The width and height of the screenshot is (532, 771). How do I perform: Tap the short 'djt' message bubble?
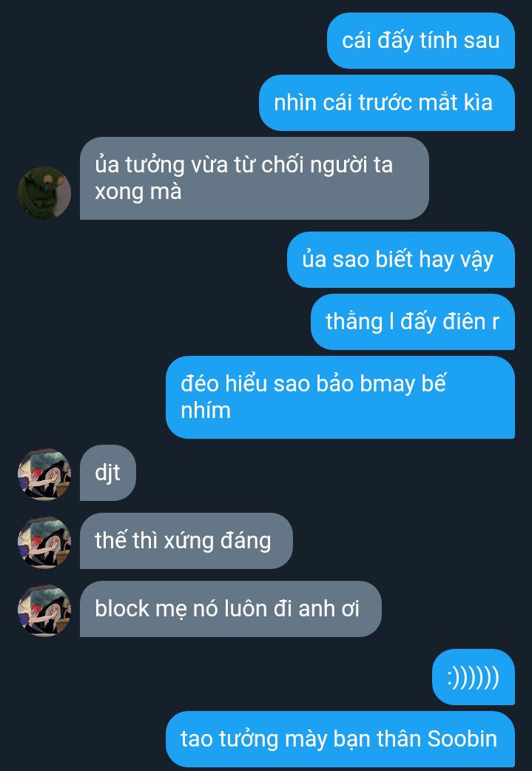pos(108,473)
